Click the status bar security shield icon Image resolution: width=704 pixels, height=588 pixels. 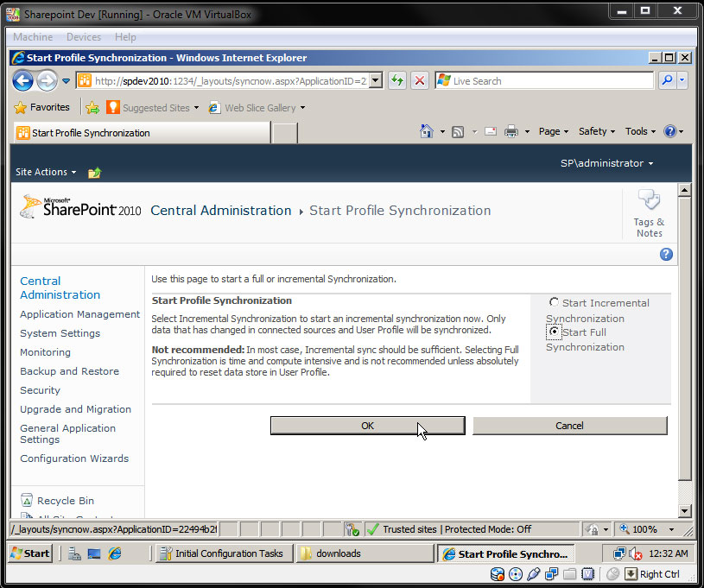(352, 529)
